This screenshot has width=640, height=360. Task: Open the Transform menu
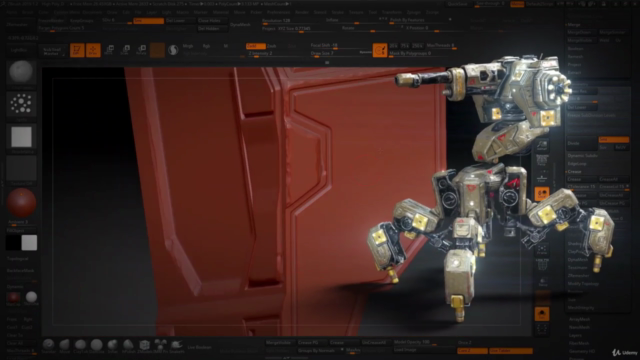(391, 12)
